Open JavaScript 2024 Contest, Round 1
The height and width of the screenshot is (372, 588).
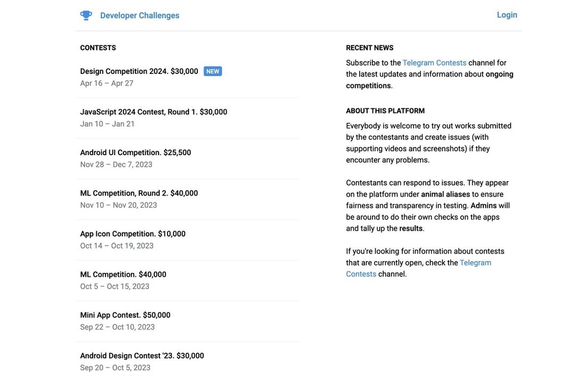coord(153,112)
